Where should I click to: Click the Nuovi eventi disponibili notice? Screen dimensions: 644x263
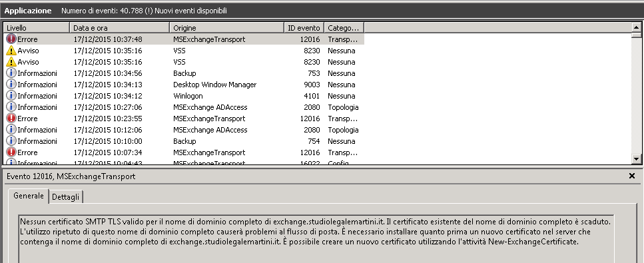tap(190, 11)
